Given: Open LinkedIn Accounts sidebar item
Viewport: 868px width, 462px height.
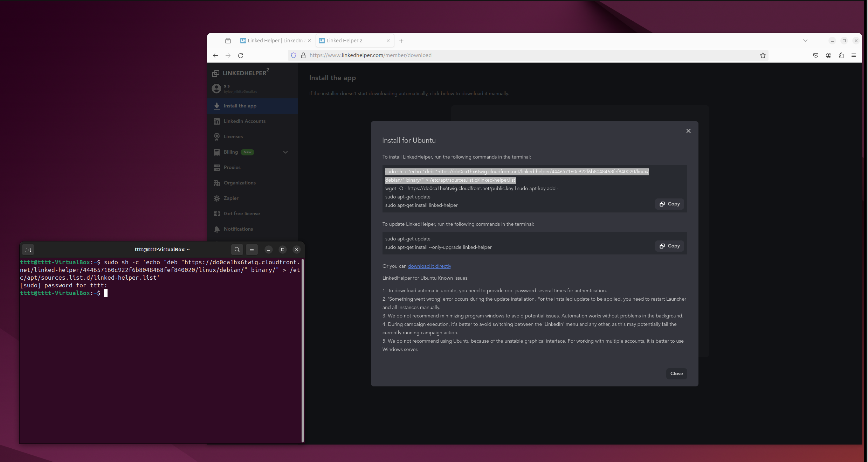Looking at the screenshot, I should 253,121.
